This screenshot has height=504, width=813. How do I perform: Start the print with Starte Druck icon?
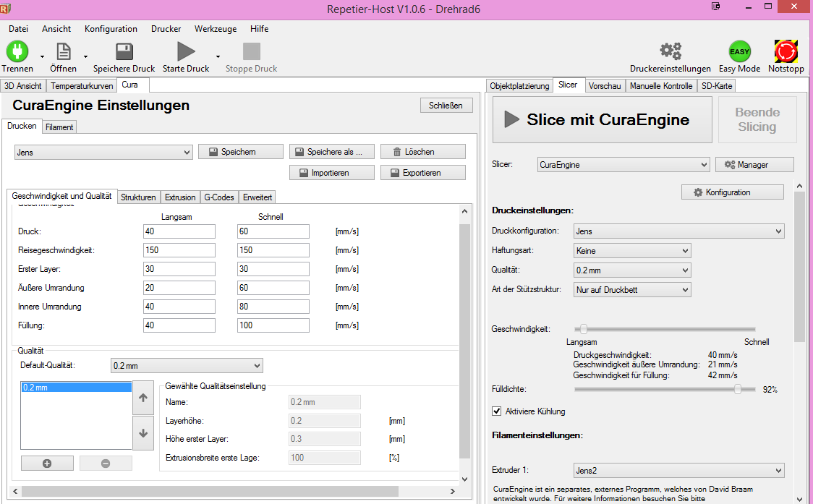[x=186, y=51]
